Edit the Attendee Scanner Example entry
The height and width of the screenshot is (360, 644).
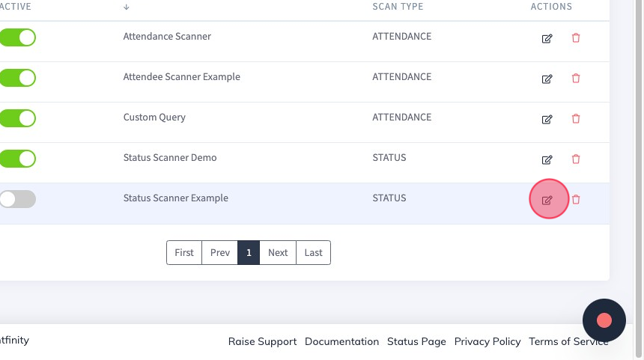click(547, 79)
